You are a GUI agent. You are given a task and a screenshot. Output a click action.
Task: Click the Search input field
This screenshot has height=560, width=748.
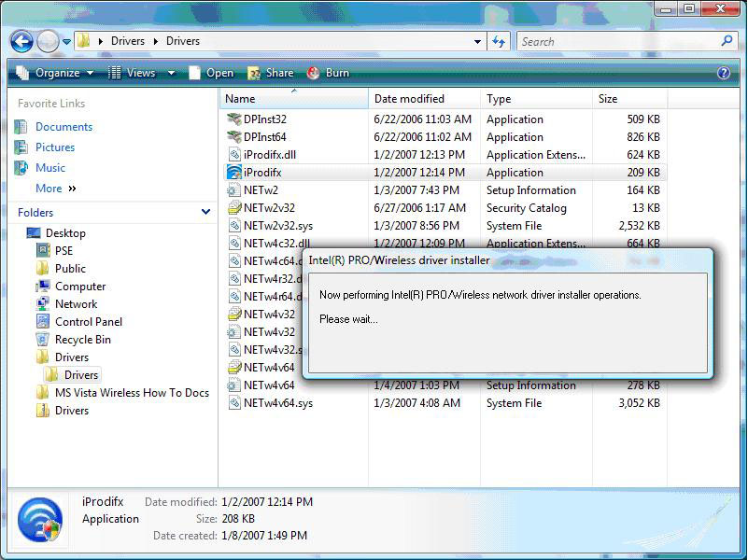tap(618, 42)
